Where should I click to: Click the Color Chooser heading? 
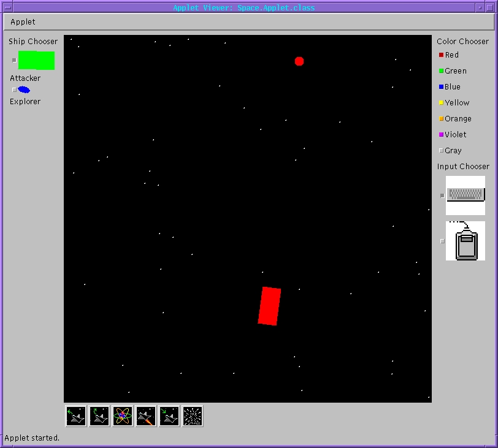(462, 41)
